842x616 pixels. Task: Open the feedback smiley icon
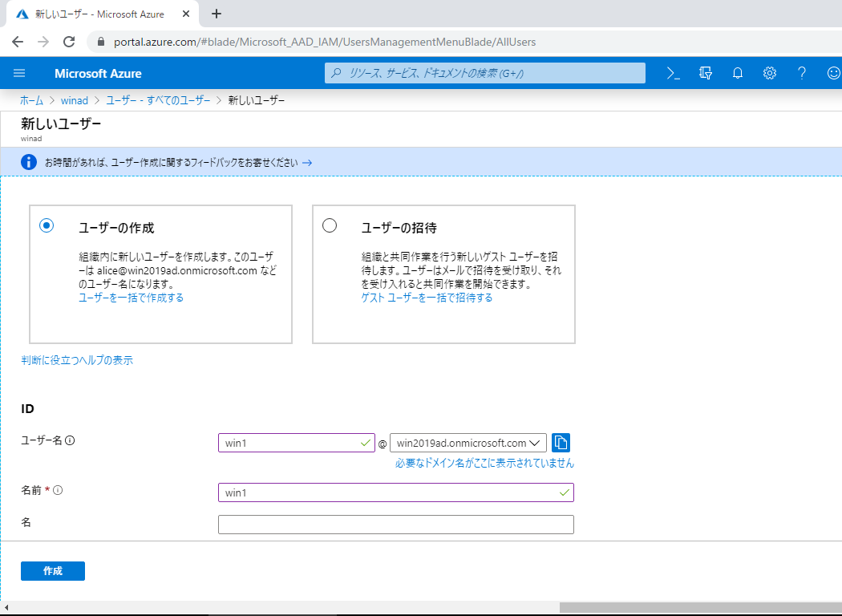tap(834, 73)
